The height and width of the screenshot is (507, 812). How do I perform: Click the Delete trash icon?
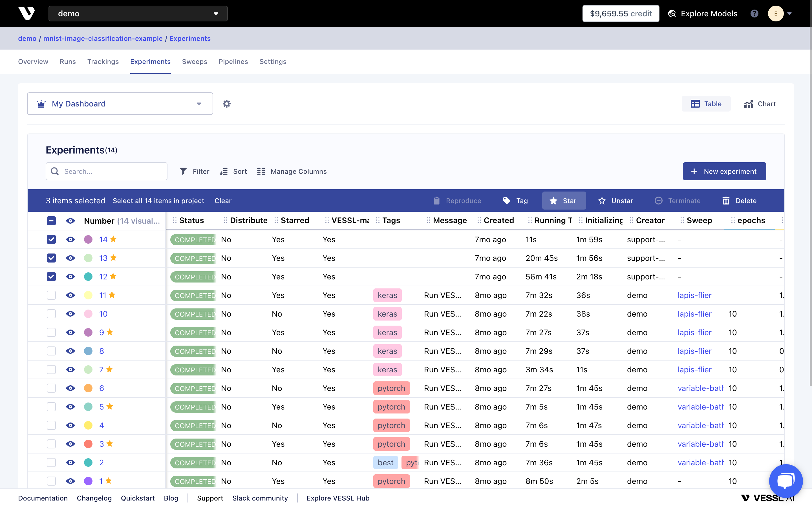726,201
